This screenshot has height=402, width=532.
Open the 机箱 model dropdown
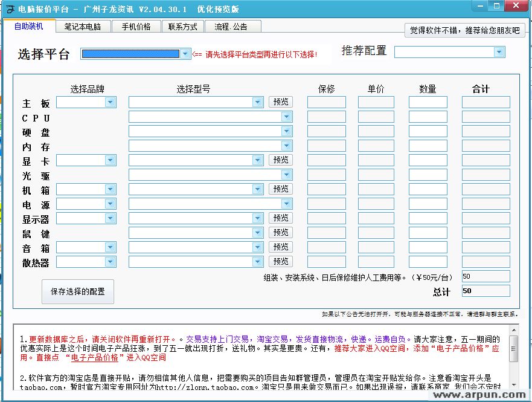click(x=257, y=189)
